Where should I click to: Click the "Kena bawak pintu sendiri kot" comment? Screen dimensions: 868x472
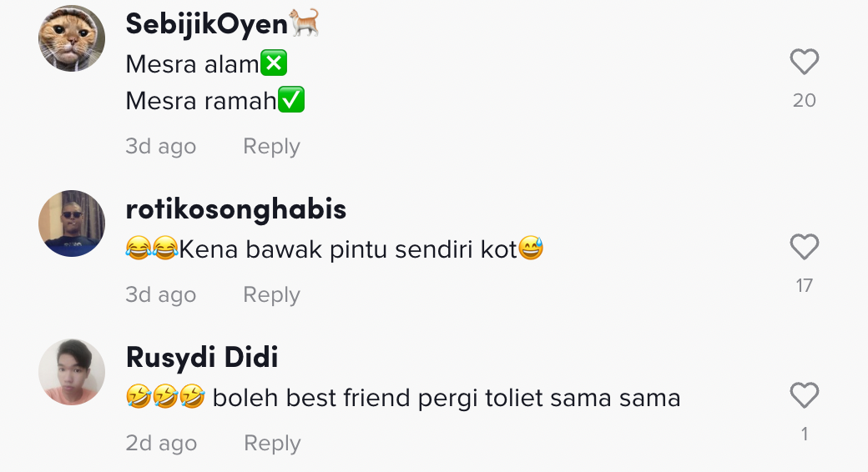(348, 249)
